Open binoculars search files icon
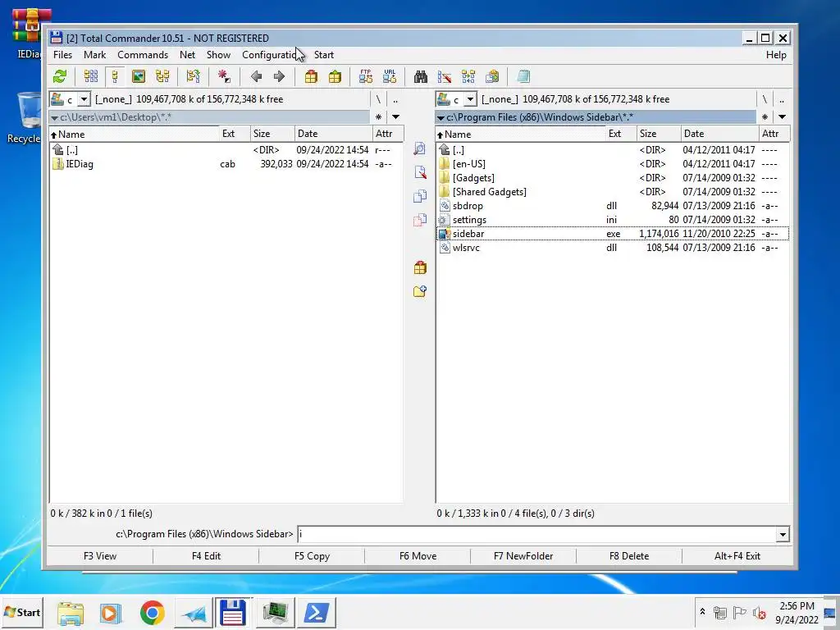Viewport: 840px width, 630px height. (x=421, y=76)
